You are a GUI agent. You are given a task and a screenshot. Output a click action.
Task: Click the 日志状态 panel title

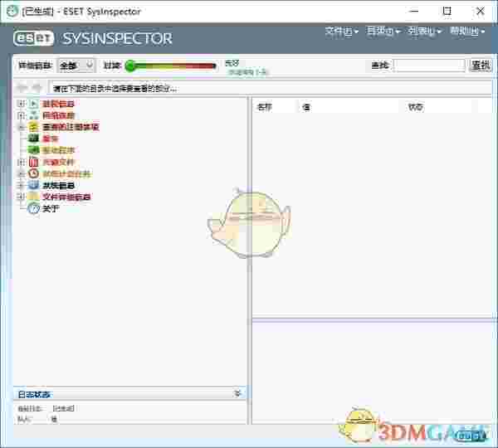[34, 394]
